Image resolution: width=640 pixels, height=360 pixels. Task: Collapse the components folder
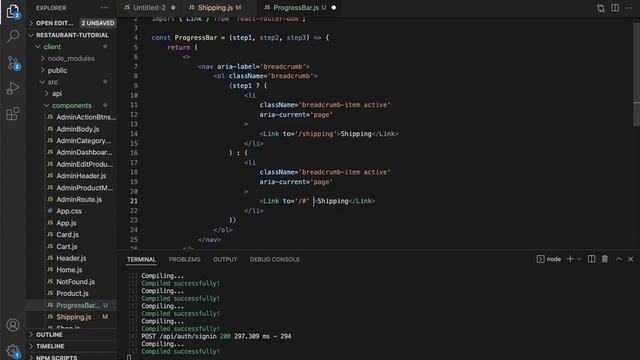pos(71,105)
